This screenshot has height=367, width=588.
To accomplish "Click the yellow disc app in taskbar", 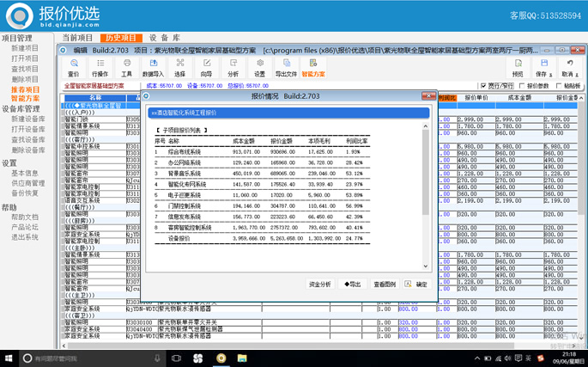I will click(x=221, y=358).
